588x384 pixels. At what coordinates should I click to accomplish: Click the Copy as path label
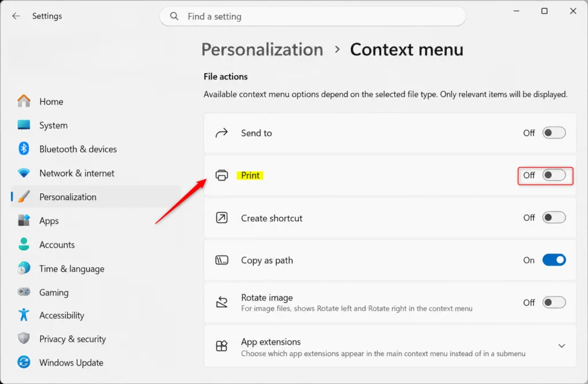tap(267, 260)
